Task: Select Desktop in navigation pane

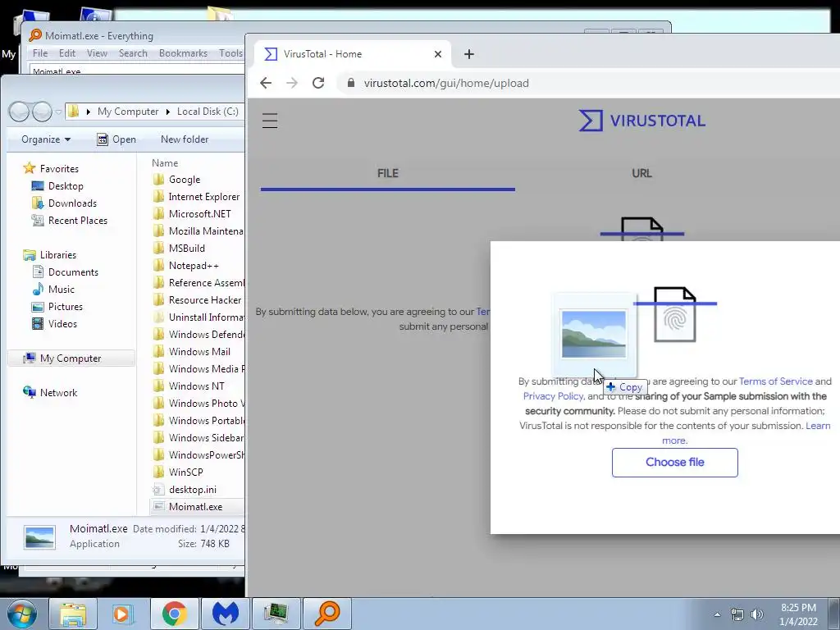Action: pos(58,186)
